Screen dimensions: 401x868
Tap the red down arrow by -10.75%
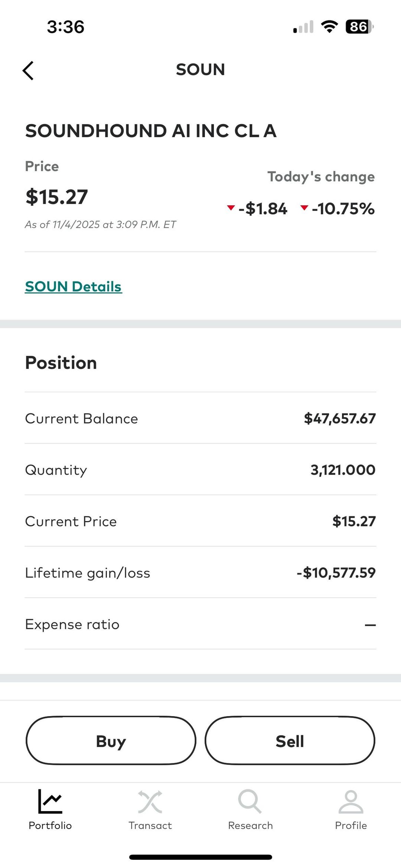coord(304,208)
